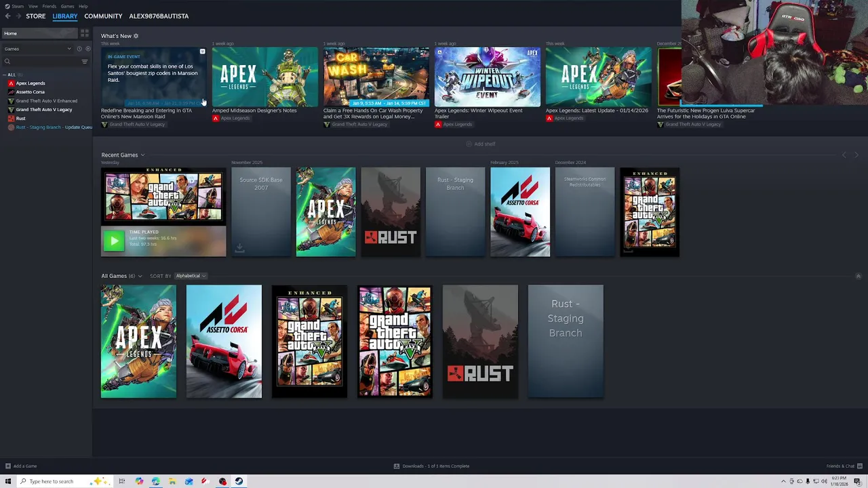Open the ALEX9876BAUTISTA profile tab
Image resolution: width=868 pixels, height=488 pixels.
(159, 16)
